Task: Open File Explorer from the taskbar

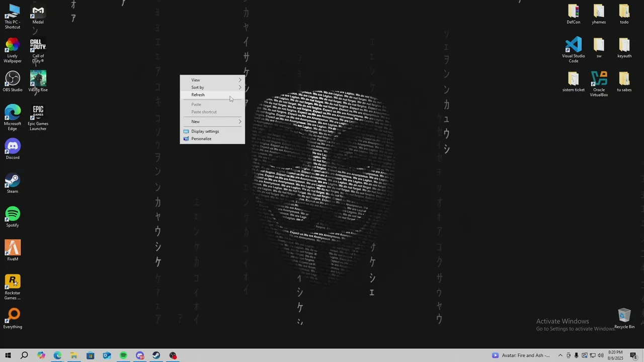Action: click(74, 355)
